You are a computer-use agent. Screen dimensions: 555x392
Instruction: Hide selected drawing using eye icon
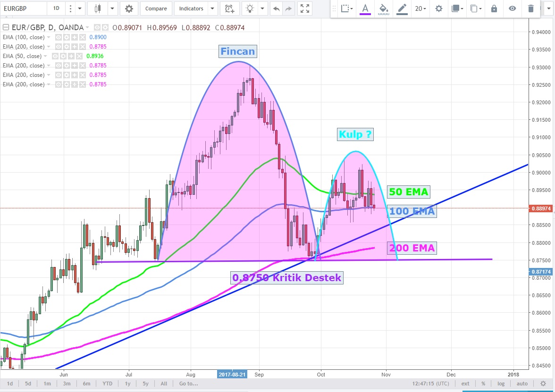[512, 8]
